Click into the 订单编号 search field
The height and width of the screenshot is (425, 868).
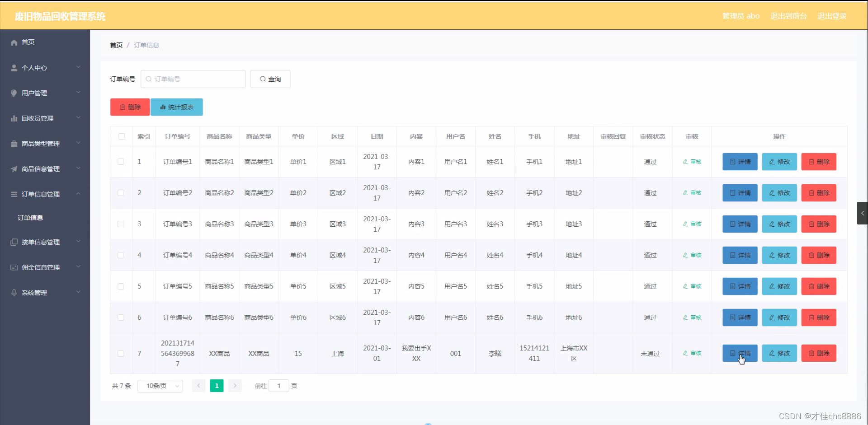pos(193,79)
